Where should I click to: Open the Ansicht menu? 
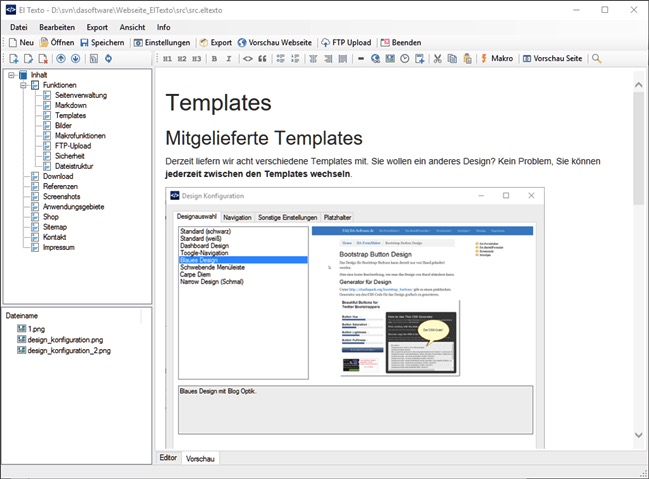(132, 27)
